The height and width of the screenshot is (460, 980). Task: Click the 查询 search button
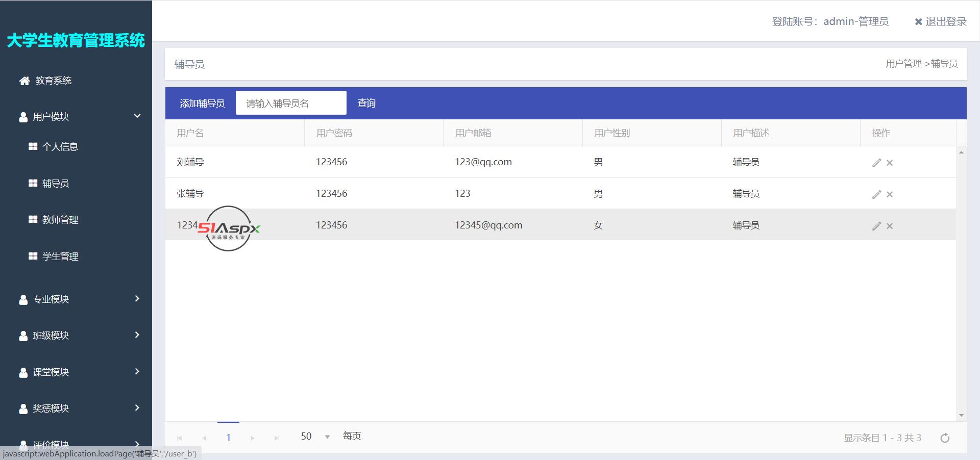[366, 104]
